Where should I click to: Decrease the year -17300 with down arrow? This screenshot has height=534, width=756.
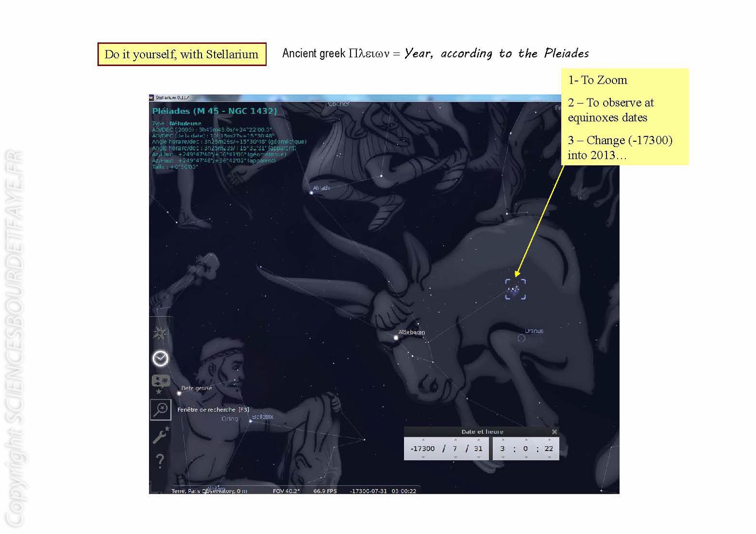tap(423, 457)
